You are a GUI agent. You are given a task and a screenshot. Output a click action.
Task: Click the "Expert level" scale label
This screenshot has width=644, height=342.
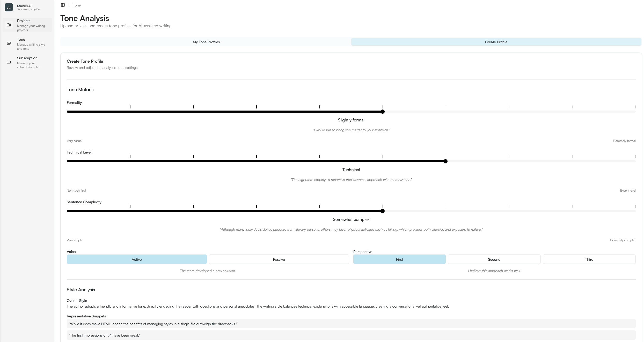coord(628,191)
